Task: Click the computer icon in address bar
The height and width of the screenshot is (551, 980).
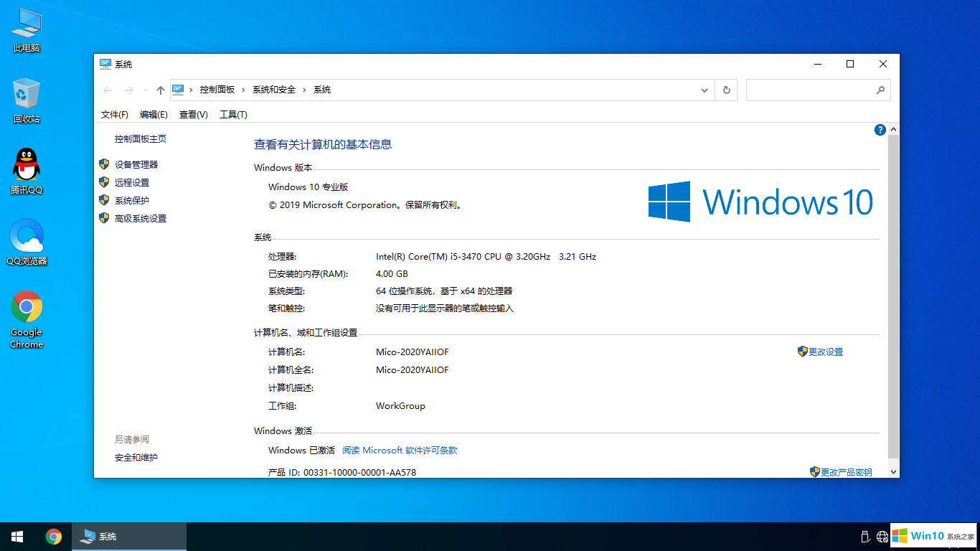Action: tap(178, 90)
